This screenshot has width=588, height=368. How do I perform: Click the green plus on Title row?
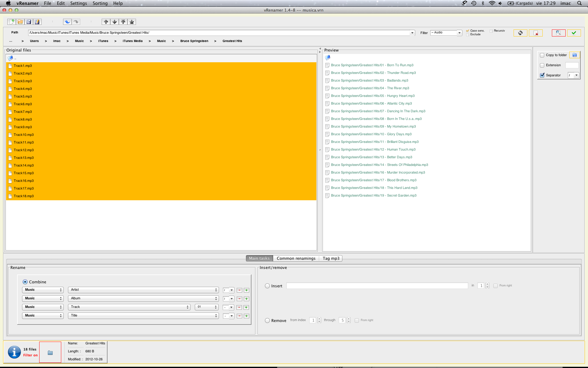[x=246, y=316]
